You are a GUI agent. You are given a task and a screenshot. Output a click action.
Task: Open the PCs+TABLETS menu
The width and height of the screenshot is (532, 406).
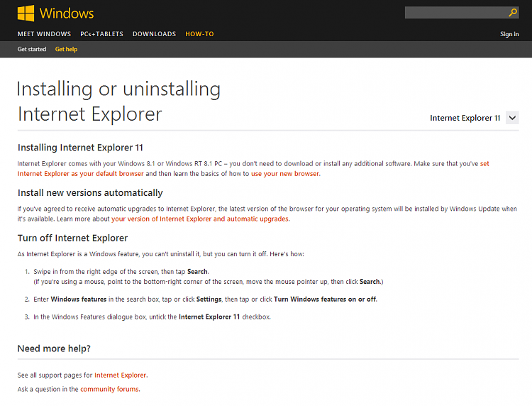click(x=101, y=34)
